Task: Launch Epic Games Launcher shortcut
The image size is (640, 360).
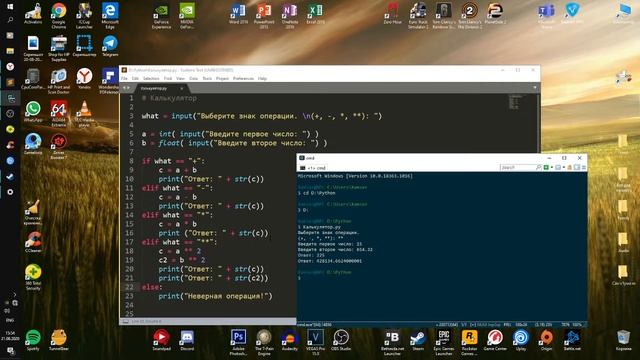Action: pos(444,342)
